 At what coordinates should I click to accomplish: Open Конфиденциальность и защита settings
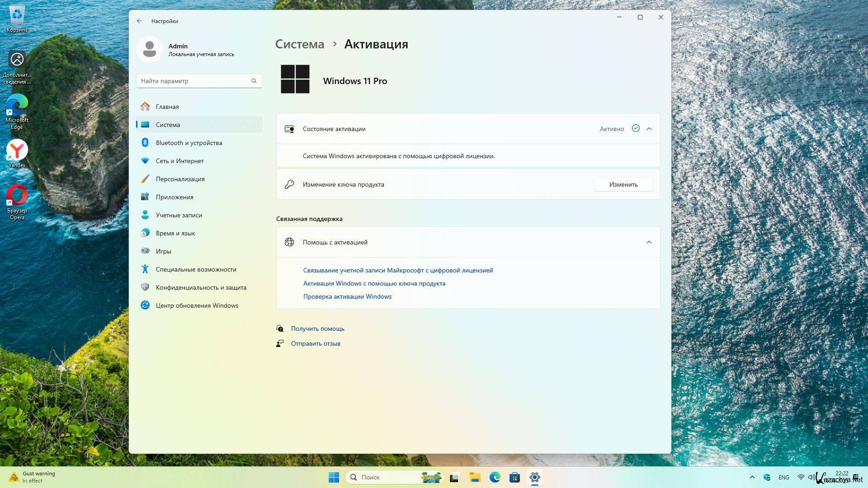tap(201, 287)
